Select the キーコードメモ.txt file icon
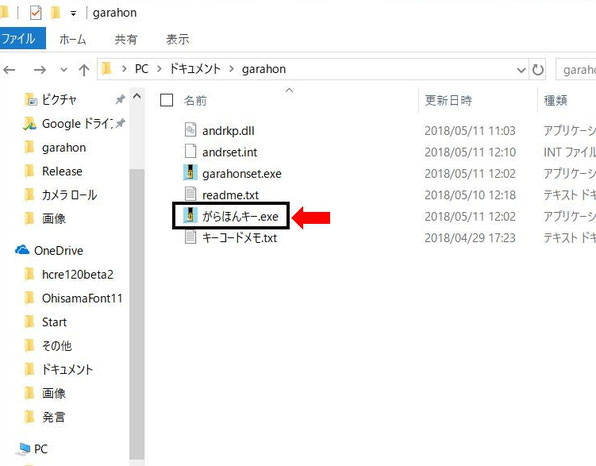This screenshot has height=466, width=596. point(190,236)
